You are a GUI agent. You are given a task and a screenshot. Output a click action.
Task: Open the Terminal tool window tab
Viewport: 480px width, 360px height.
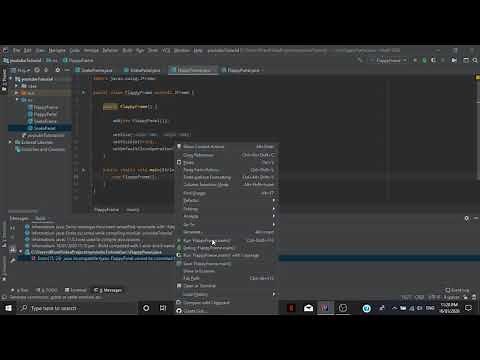(76, 290)
